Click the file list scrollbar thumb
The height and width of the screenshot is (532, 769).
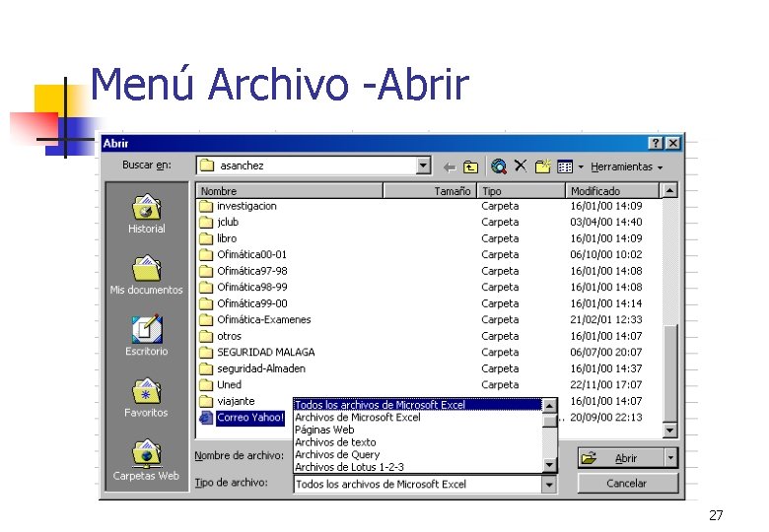[670, 372]
